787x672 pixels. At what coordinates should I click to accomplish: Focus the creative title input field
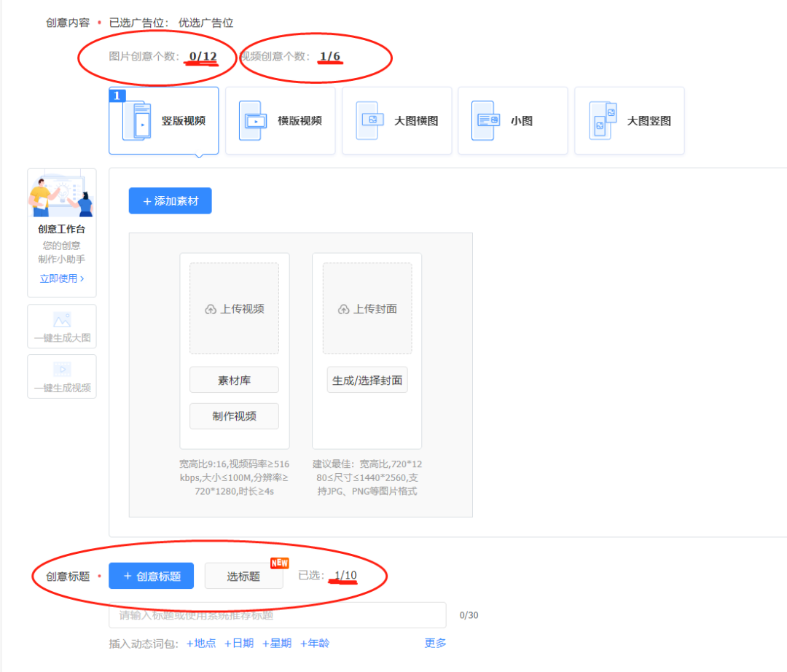pos(277,615)
